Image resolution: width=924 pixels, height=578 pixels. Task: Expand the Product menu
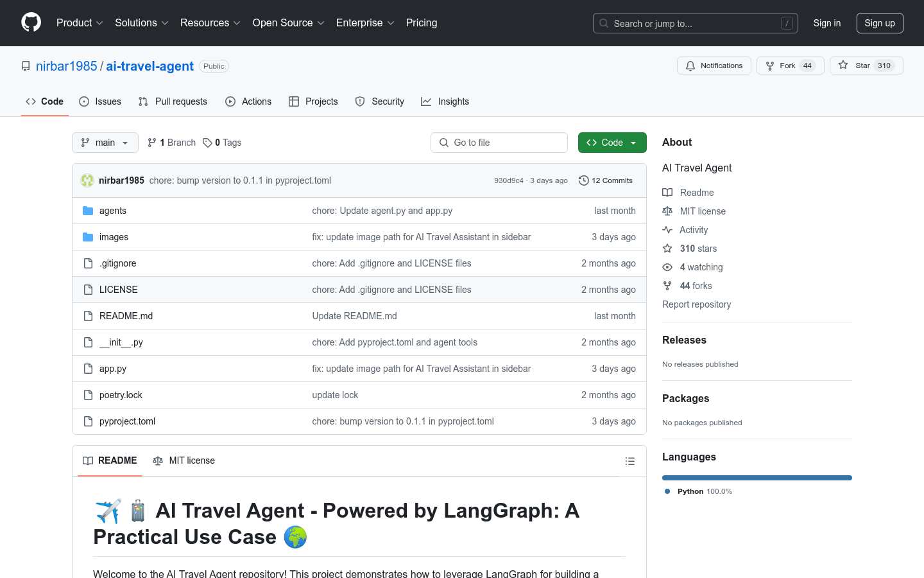coord(80,23)
